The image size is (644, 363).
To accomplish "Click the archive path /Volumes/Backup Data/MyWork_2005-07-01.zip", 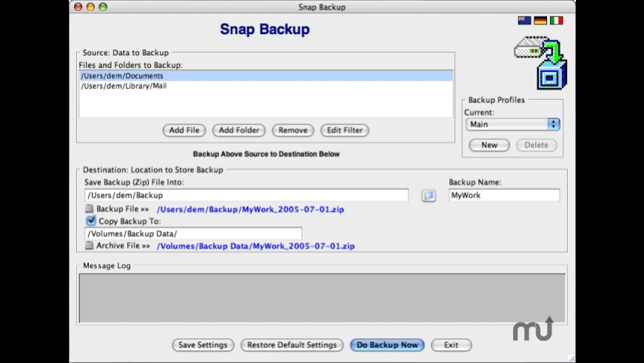I will (x=256, y=246).
